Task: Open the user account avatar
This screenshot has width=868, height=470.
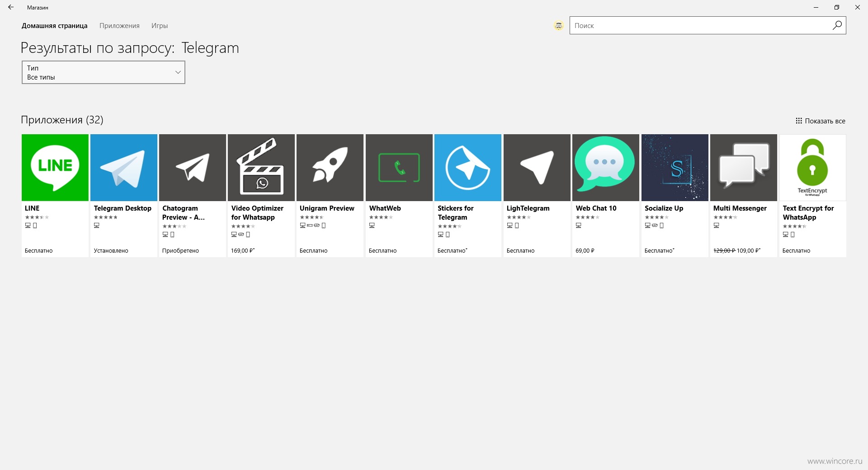Action: pos(559,26)
